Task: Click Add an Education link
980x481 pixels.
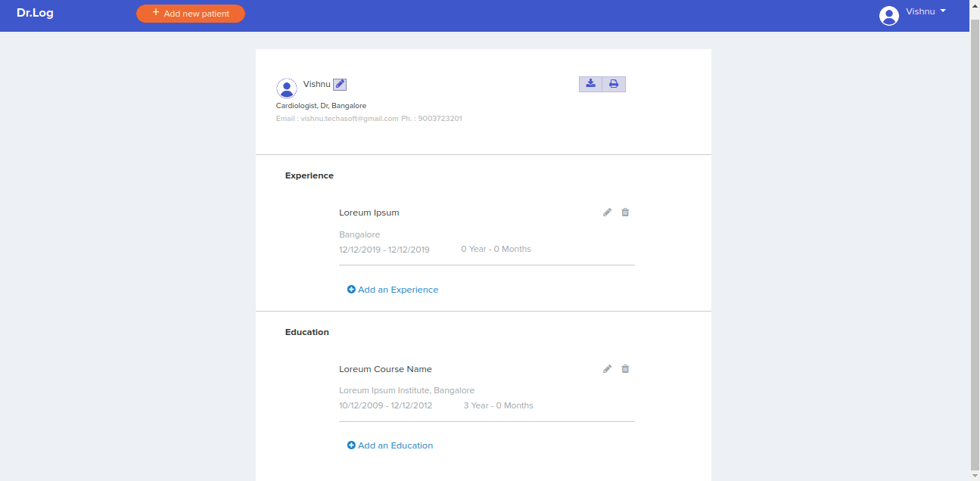Action: (390, 445)
